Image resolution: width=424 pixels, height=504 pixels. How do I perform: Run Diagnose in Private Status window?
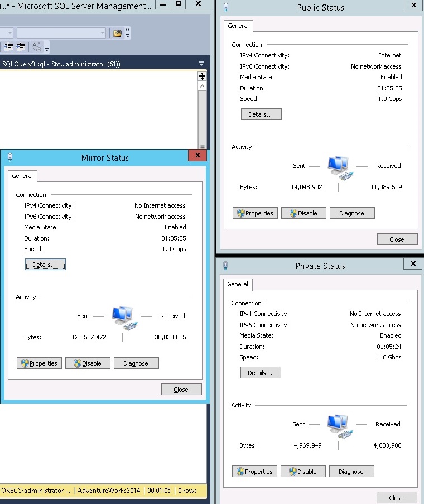tap(351, 472)
